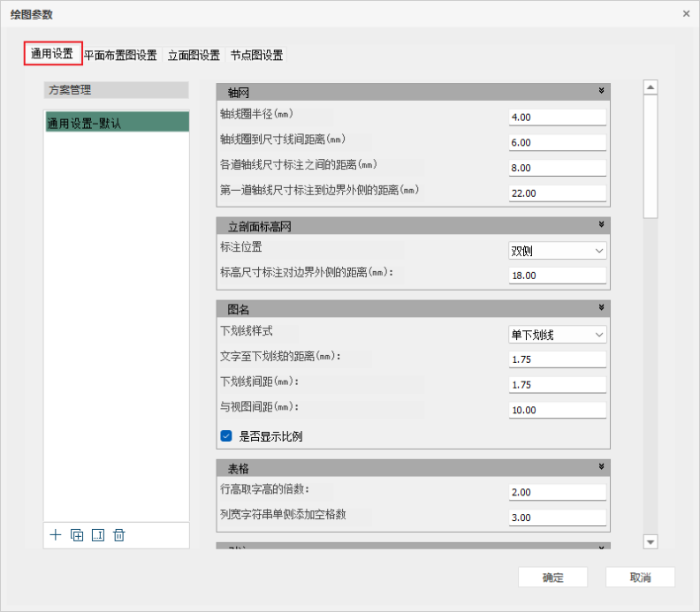Click the 确定 button
Image resolution: width=700 pixels, height=612 pixels.
[552, 578]
